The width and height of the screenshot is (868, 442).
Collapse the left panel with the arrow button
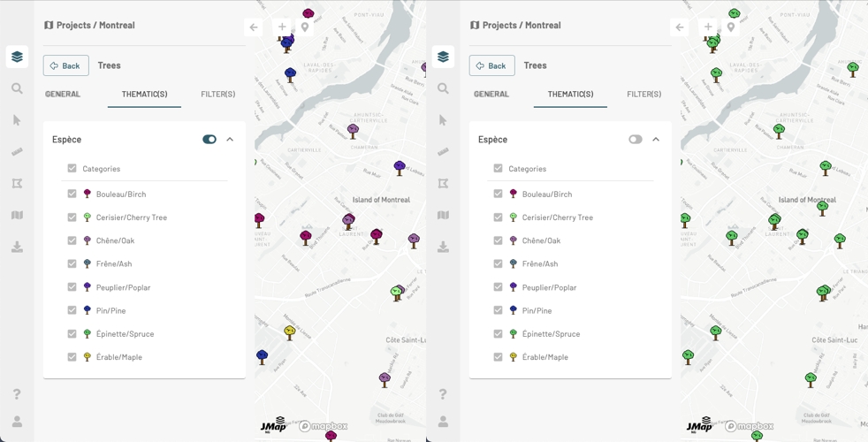point(254,27)
